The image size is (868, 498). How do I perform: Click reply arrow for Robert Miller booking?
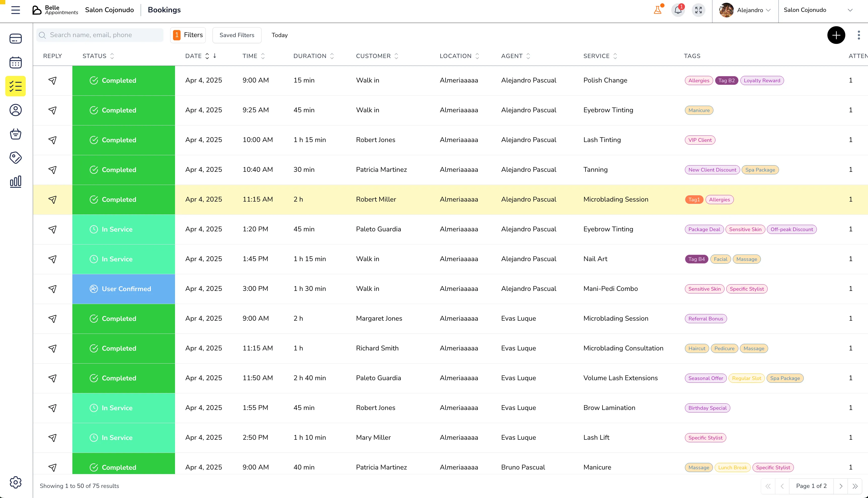tap(52, 199)
